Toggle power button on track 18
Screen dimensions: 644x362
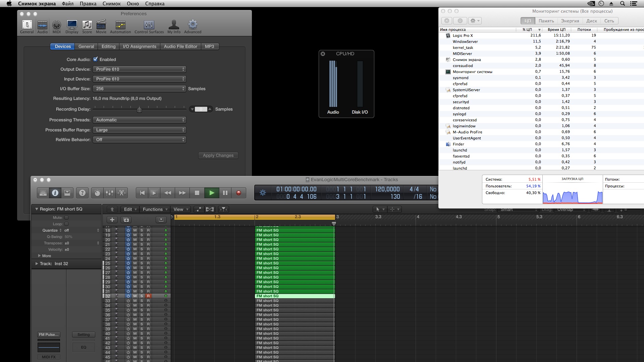point(128,230)
